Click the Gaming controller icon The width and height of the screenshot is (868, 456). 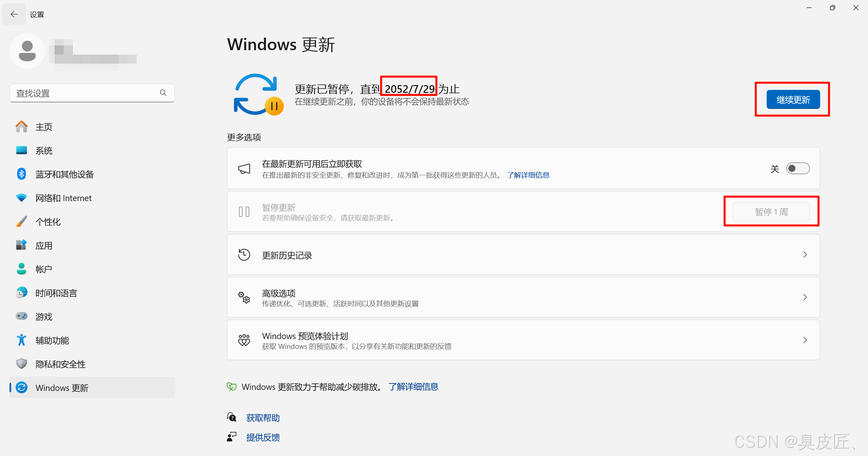21,316
